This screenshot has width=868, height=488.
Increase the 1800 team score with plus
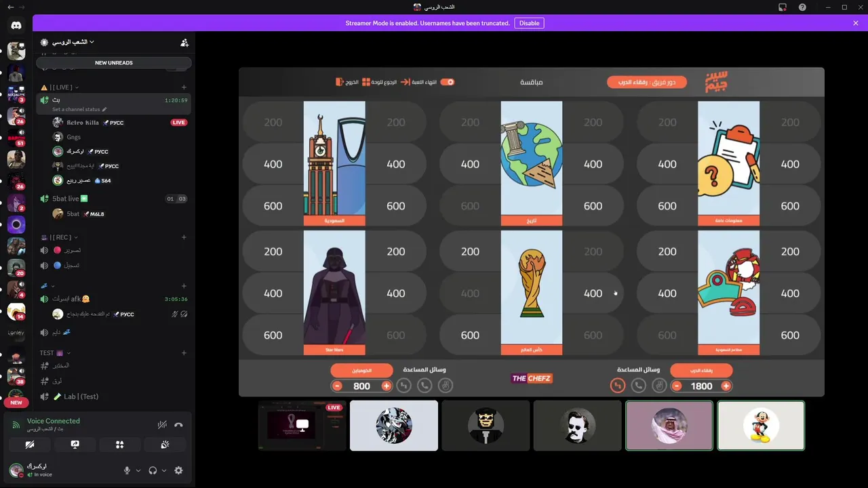click(726, 386)
